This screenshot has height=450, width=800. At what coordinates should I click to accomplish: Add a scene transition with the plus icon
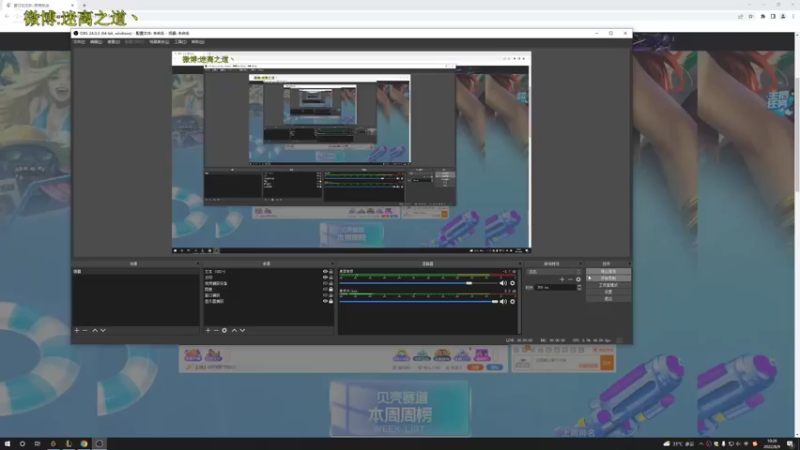pyautogui.click(x=562, y=279)
